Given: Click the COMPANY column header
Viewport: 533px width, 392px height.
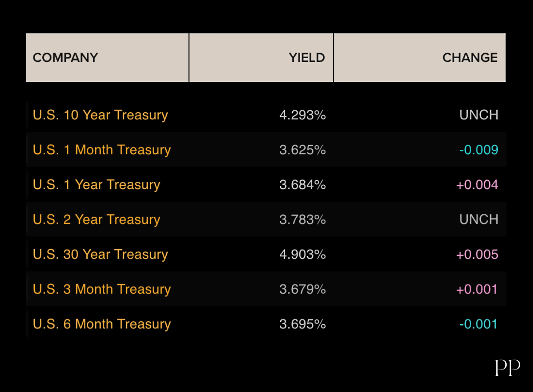Looking at the screenshot, I should pyautogui.click(x=65, y=58).
